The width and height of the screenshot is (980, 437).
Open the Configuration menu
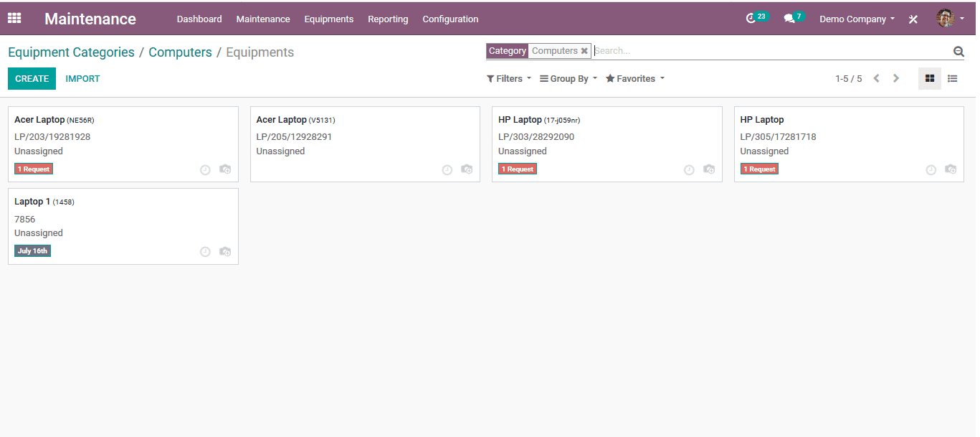click(450, 19)
